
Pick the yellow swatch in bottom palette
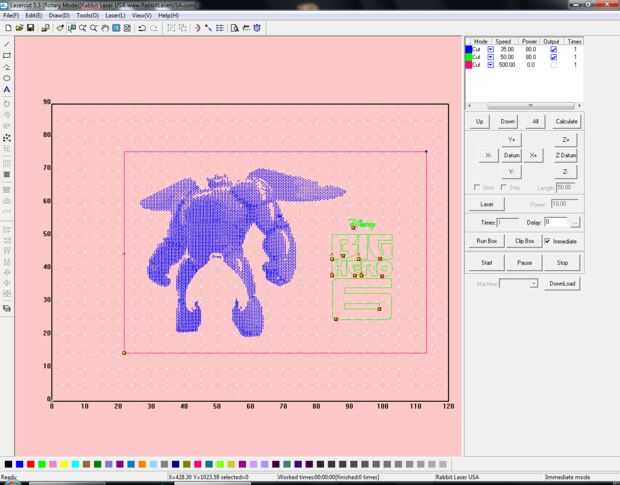point(64,464)
